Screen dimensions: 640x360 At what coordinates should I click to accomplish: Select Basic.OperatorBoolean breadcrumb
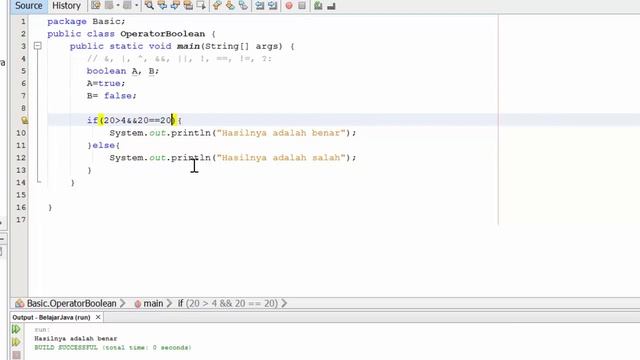pos(71,303)
